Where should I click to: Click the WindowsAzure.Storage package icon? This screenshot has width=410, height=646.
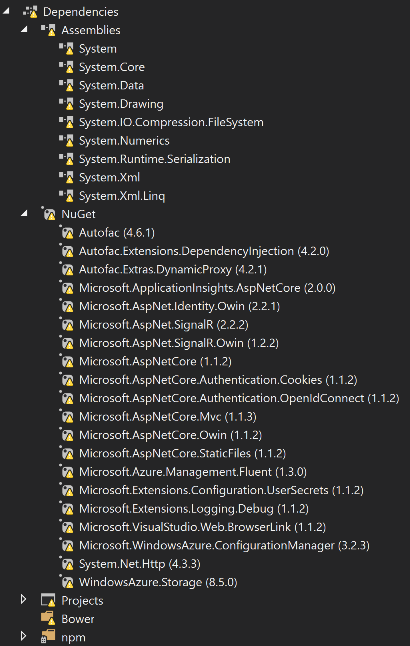click(67, 582)
